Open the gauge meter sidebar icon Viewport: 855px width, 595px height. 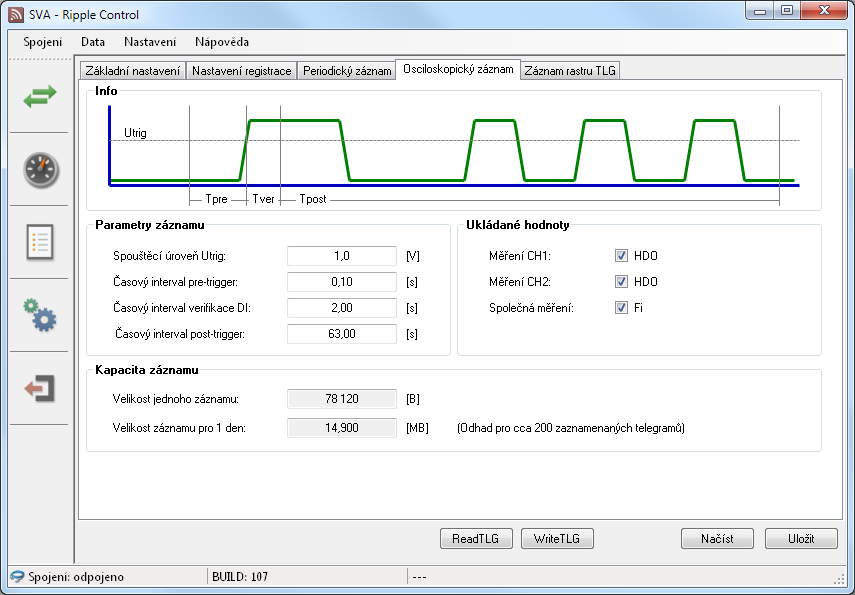point(40,169)
